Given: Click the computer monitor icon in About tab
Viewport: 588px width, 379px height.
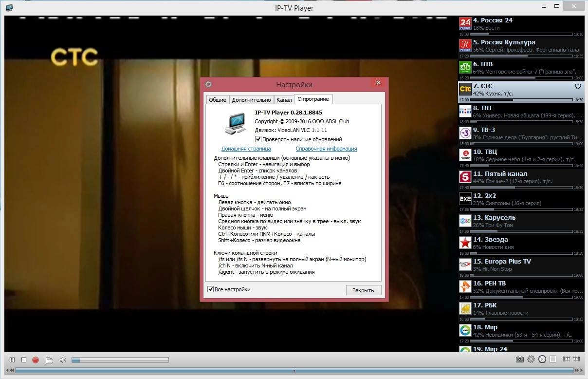Looking at the screenshot, I should tap(236, 123).
